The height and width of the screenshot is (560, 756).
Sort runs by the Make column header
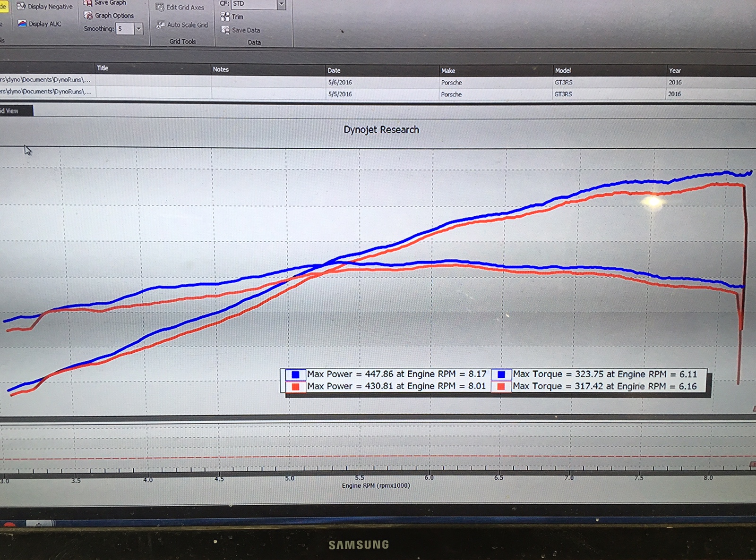click(x=496, y=70)
